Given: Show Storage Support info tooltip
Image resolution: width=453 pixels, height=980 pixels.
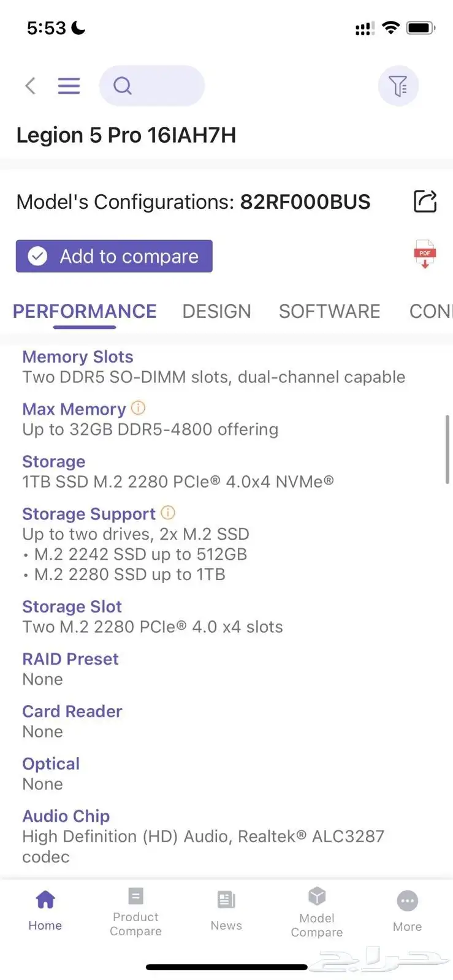Looking at the screenshot, I should (x=168, y=512).
